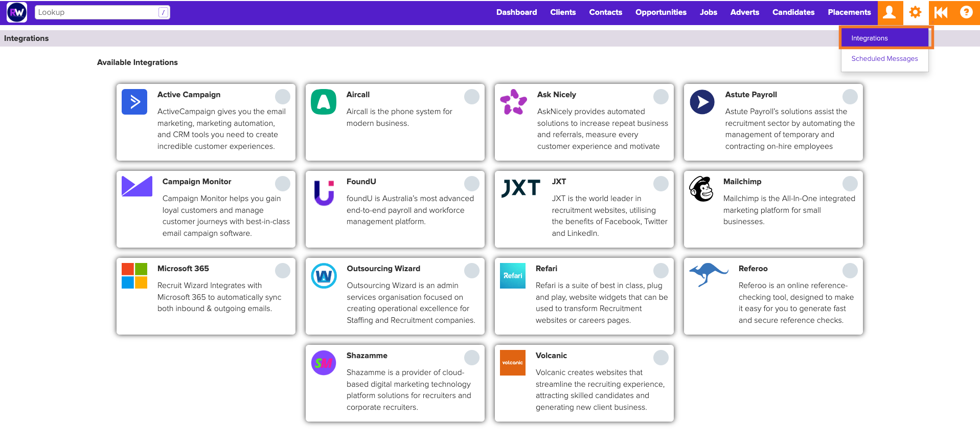This screenshot has width=980, height=440.
Task: Click the Microsoft 365 logo
Action: click(x=134, y=276)
